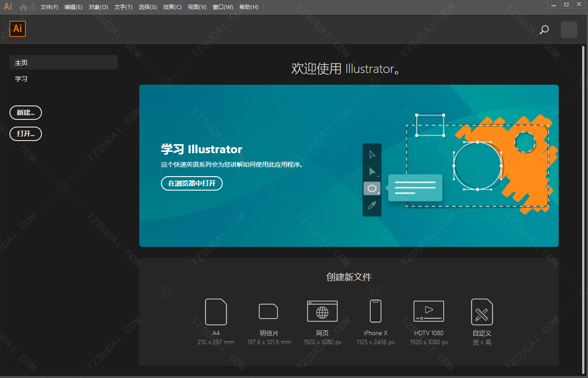The width and height of the screenshot is (588, 378).
Task: Open the 编辑(E) menu
Action: pos(73,7)
